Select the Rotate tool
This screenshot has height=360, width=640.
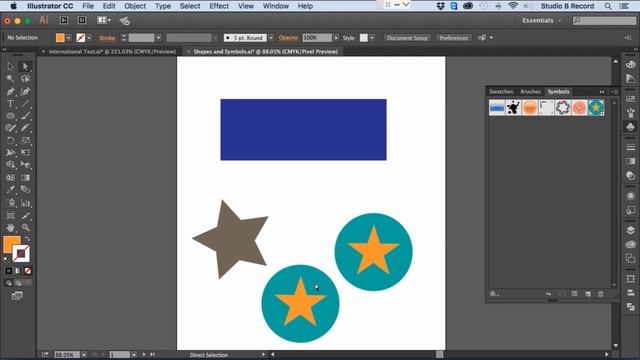tap(10, 141)
